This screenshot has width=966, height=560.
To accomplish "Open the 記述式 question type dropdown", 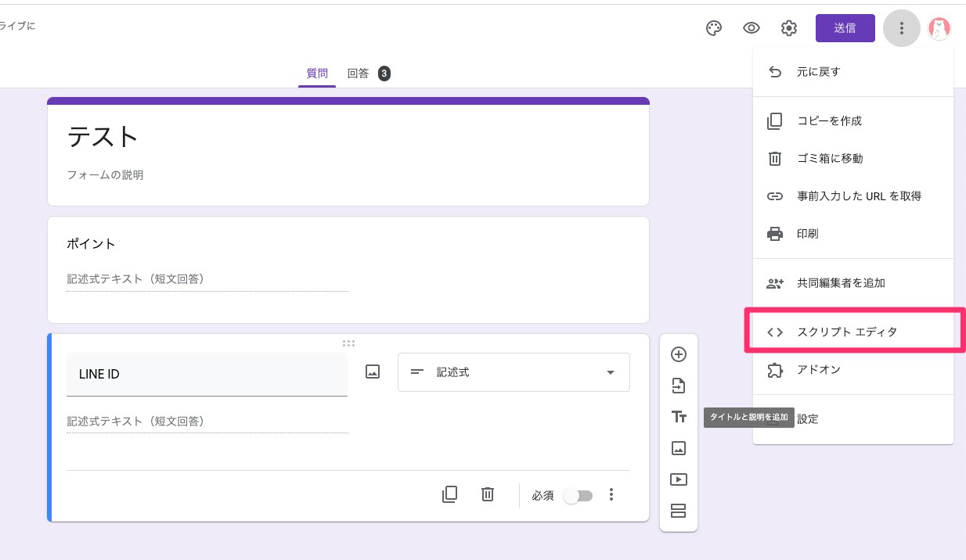I will [x=514, y=372].
